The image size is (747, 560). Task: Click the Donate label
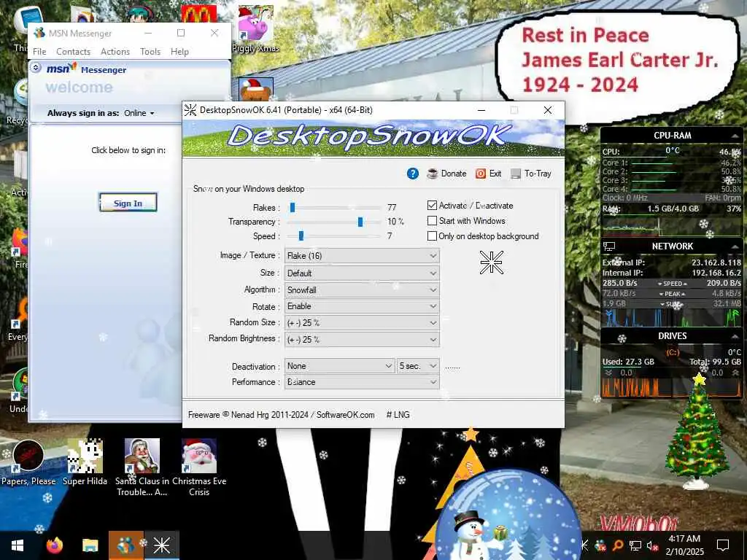454,174
